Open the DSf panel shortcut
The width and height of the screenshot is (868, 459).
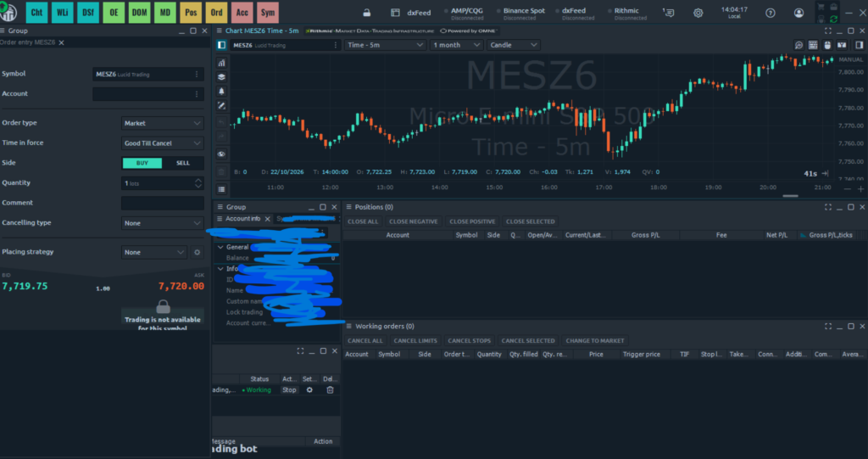tap(88, 12)
